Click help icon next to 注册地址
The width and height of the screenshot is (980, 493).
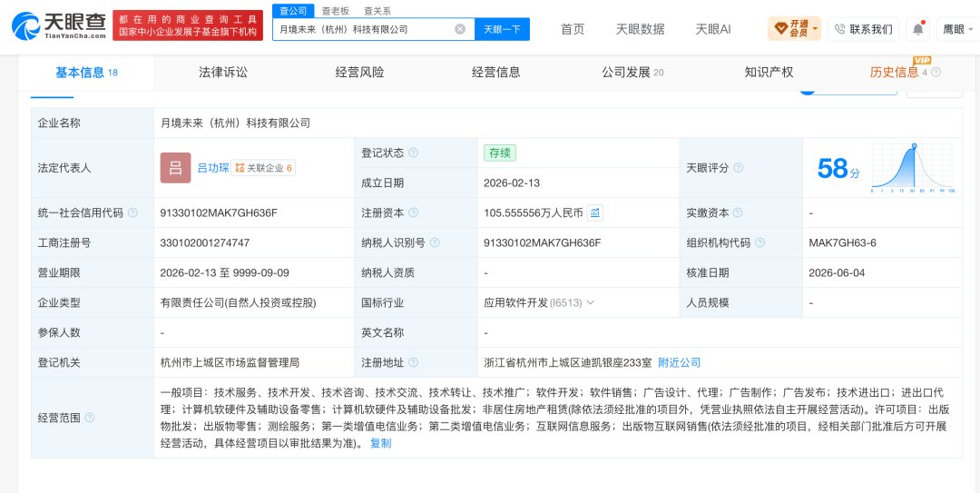413,362
